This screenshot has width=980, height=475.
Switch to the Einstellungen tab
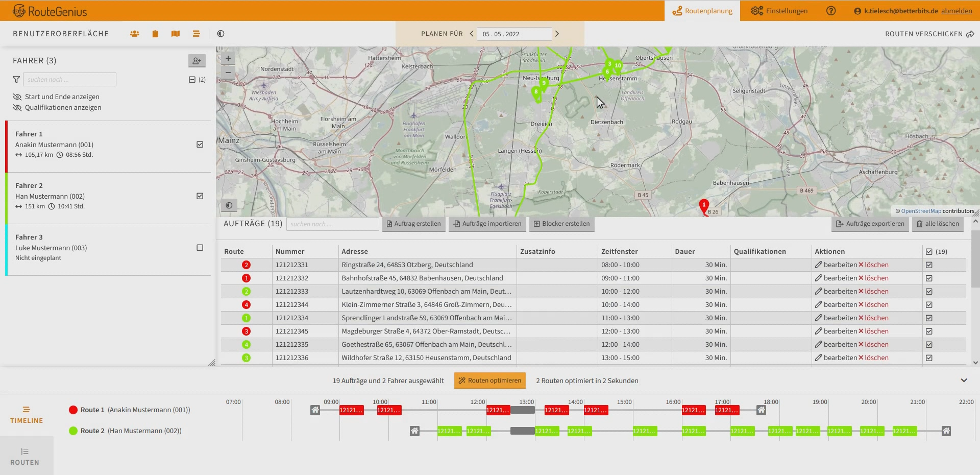(779, 10)
